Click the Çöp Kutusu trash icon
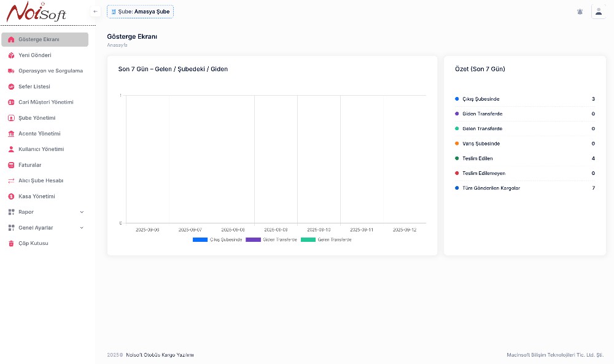The image size is (614, 364). (x=11, y=244)
